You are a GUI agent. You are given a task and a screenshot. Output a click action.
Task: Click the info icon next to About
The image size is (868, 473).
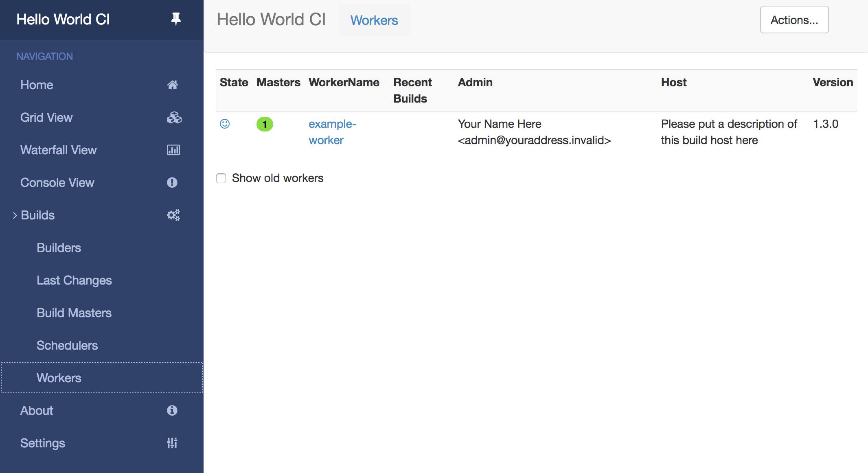pyautogui.click(x=173, y=410)
